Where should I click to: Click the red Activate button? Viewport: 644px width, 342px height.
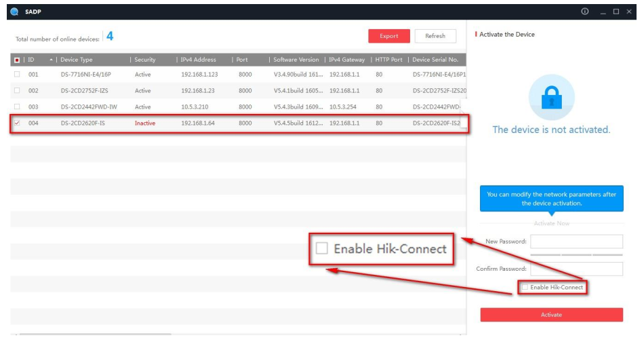click(552, 315)
